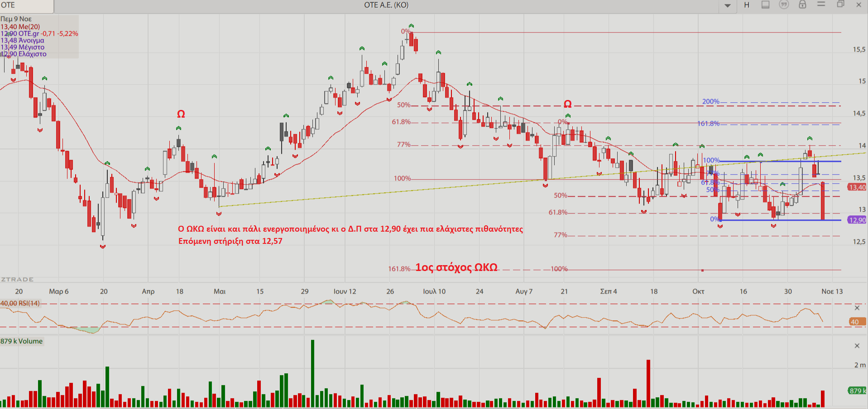Click the RSI 40 value tag
The image size is (868, 409).
point(857,322)
